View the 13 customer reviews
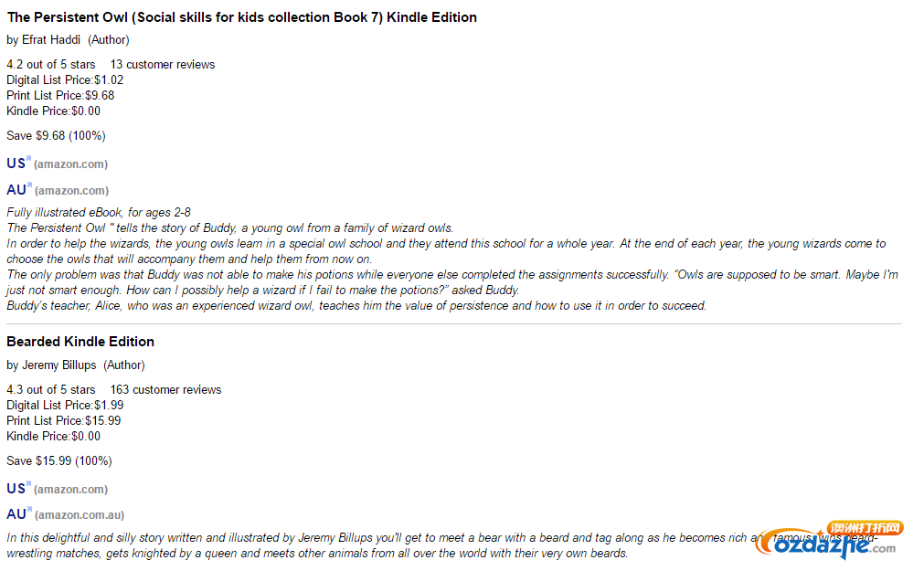 tap(163, 65)
